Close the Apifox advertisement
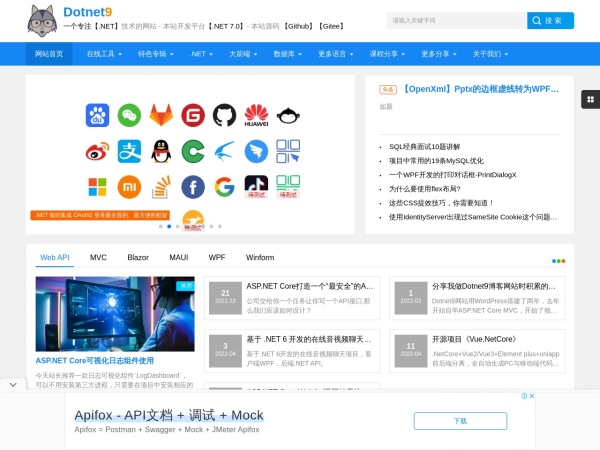600x450 pixels. click(x=532, y=396)
